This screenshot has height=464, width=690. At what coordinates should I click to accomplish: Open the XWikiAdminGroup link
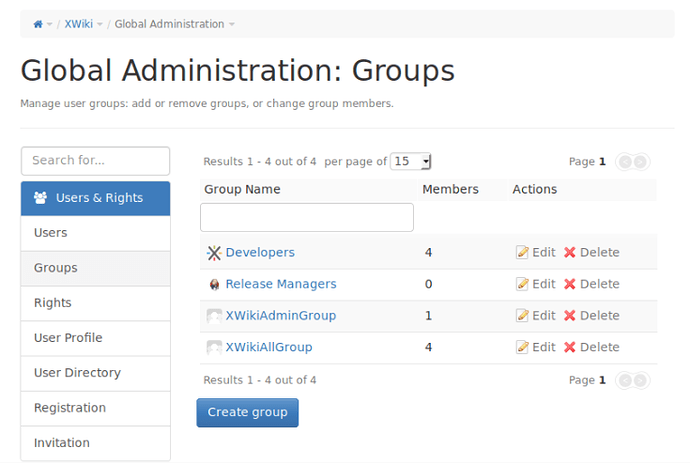281,316
